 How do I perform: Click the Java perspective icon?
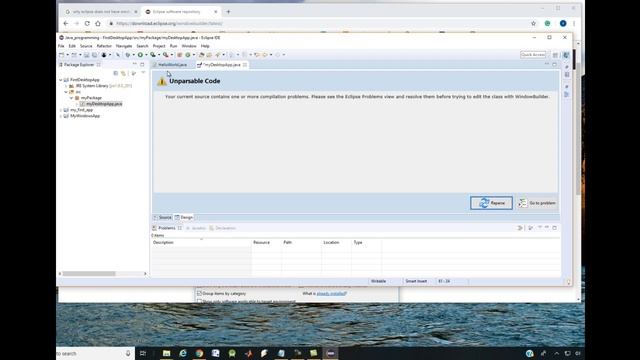click(x=566, y=55)
